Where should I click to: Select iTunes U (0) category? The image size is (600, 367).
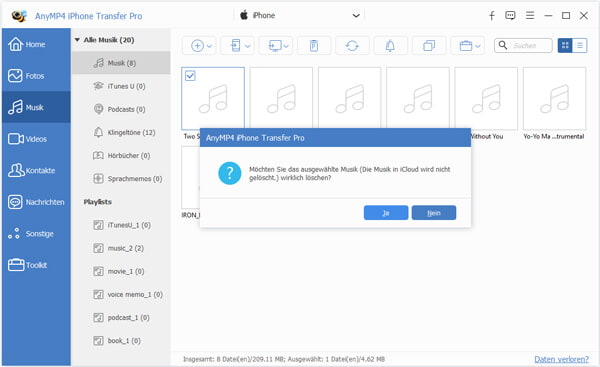121,86
